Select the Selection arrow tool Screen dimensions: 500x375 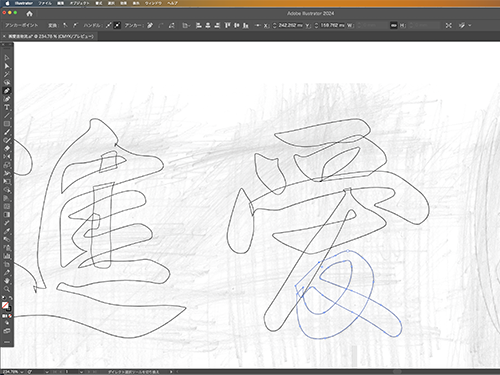pyautogui.click(x=7, y=58)
